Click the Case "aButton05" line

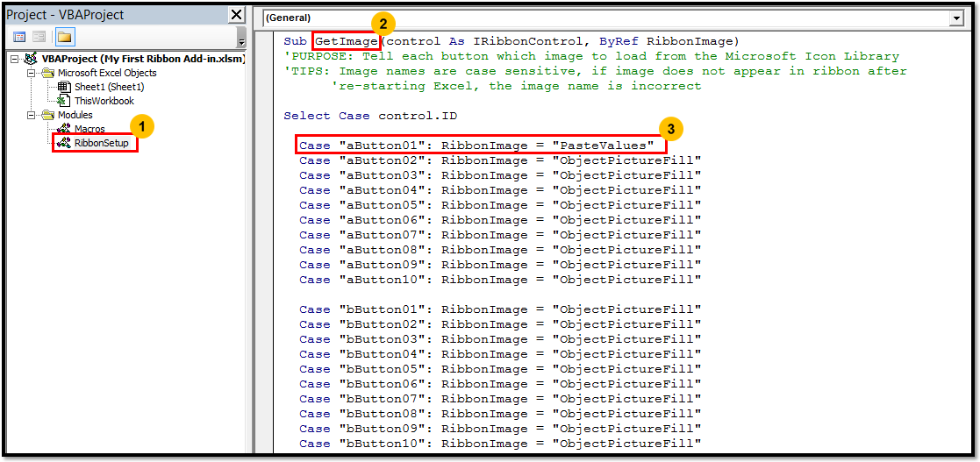500,205
